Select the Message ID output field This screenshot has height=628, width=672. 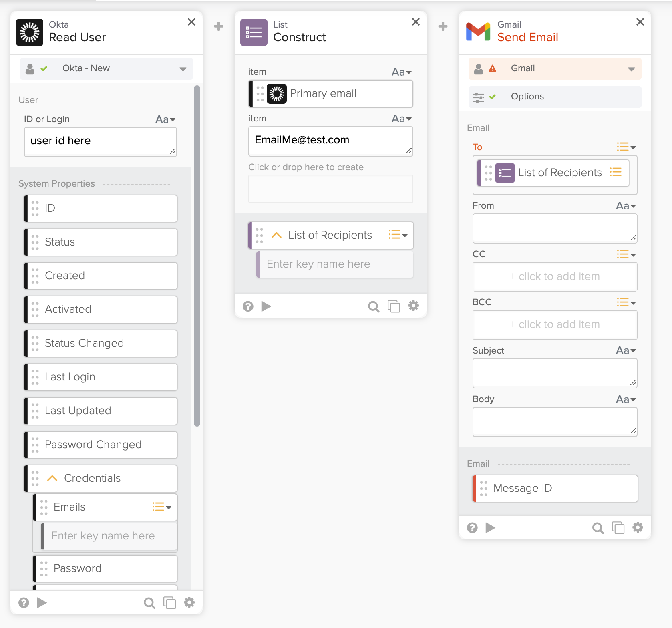point(555,489)
